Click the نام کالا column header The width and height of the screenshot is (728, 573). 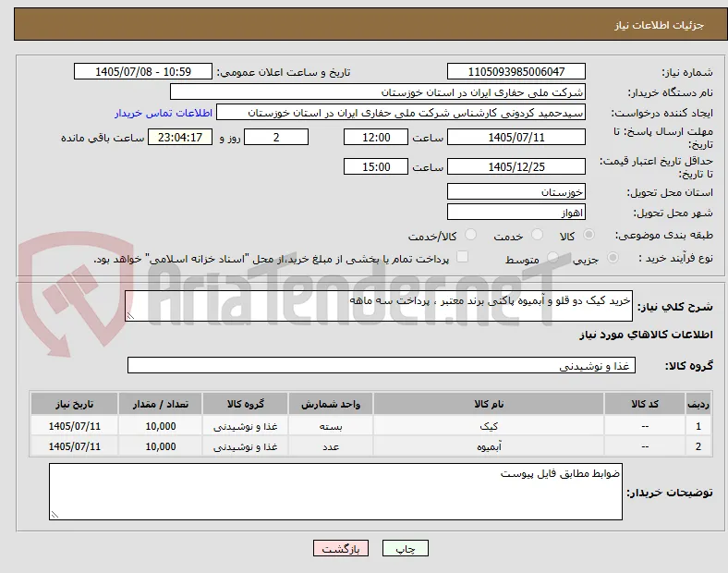[x=489, y=404]
